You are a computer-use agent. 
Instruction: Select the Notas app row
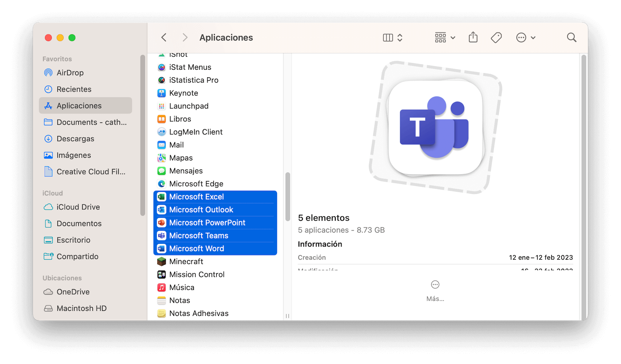(x=215, y=300)
